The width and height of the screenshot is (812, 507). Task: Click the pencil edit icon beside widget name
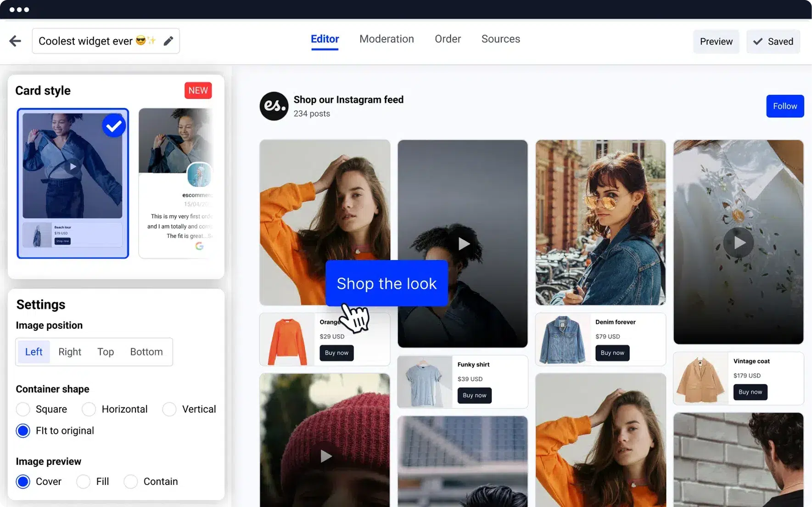[x=168, y=41]
